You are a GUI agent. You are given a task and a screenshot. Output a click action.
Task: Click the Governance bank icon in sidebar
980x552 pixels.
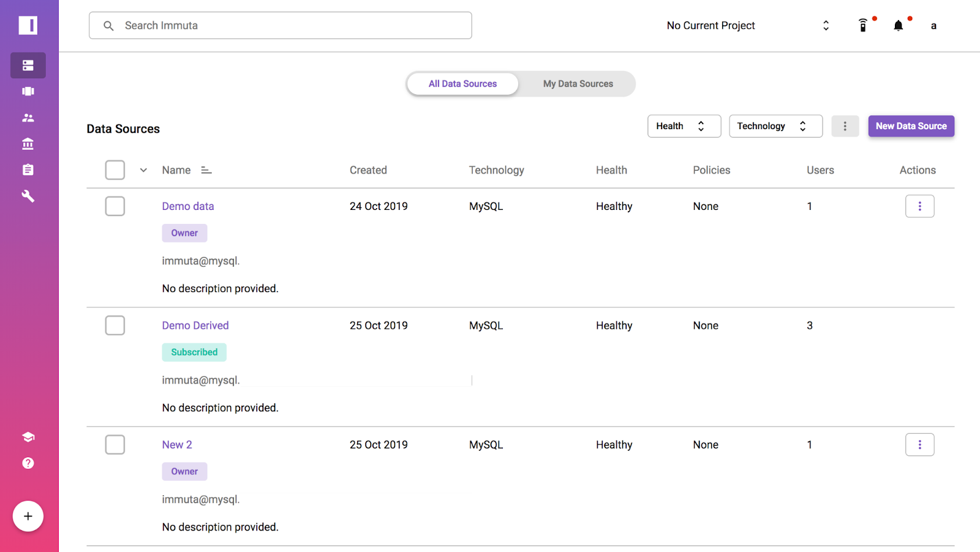tap(28, 143)
